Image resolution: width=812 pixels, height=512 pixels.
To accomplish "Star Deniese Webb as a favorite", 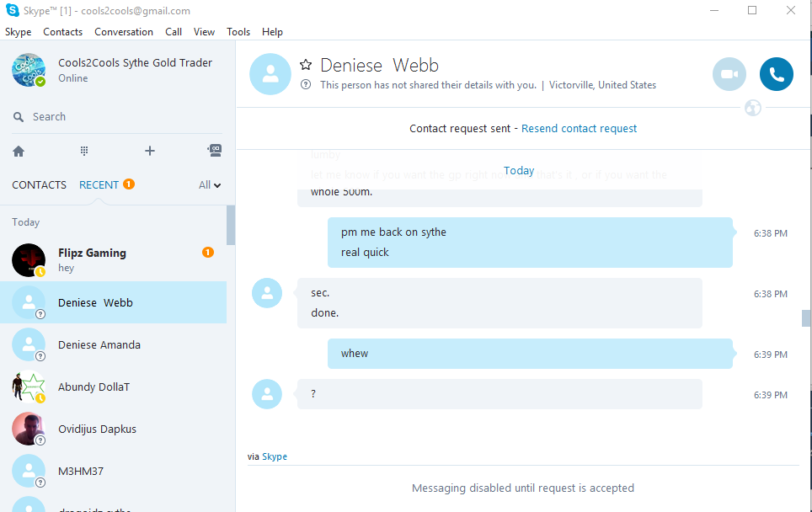I will [x=306, y=65].
